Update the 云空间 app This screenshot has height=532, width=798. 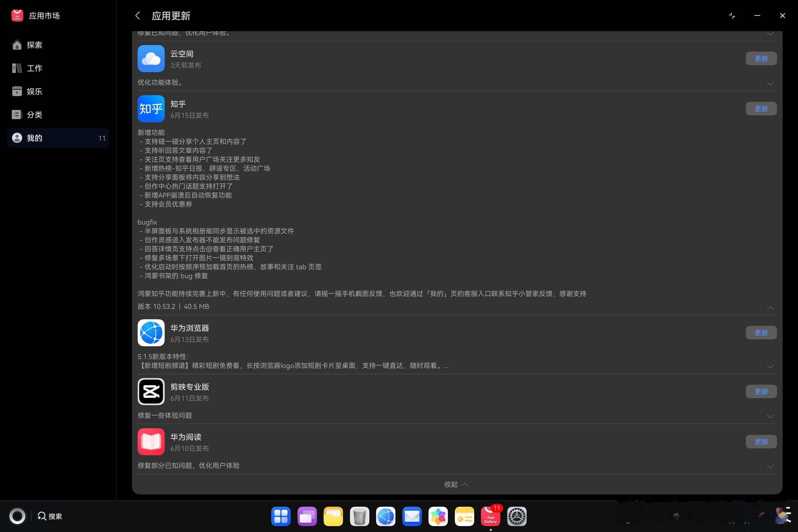761,58
